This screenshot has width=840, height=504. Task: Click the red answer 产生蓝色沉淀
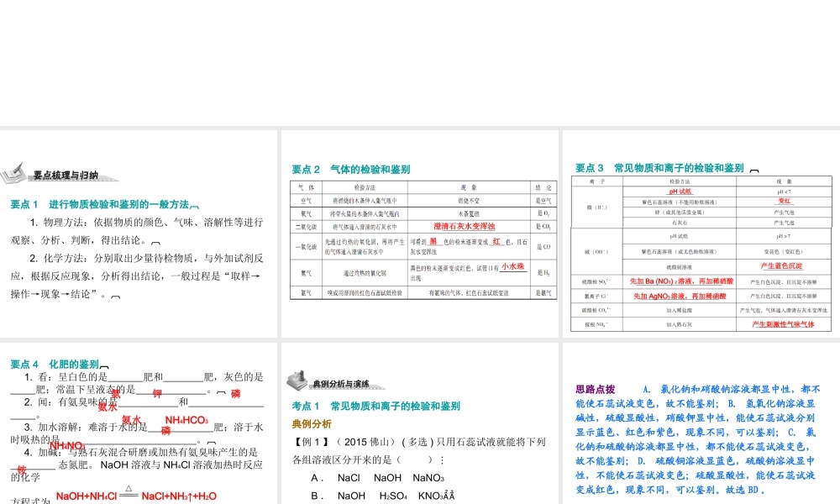tap(781, 265)
